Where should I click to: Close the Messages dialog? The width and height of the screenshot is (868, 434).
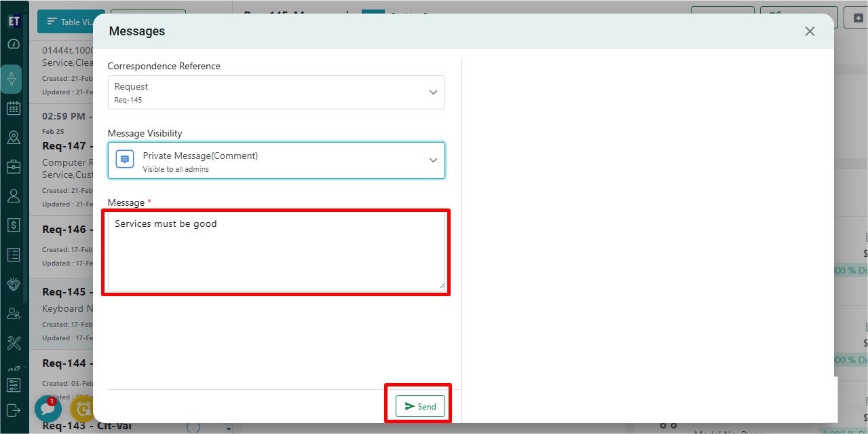[x=810, y=31]
